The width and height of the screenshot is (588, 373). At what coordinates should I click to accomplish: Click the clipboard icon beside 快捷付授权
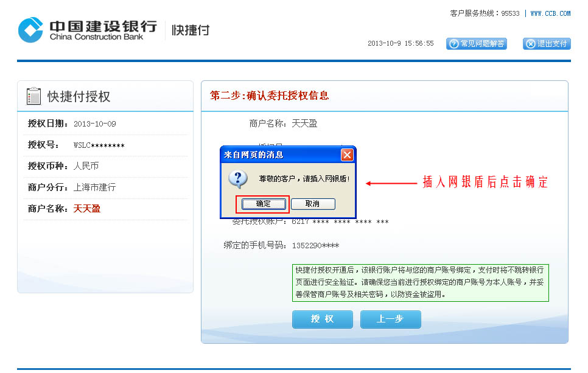point(33,96)
